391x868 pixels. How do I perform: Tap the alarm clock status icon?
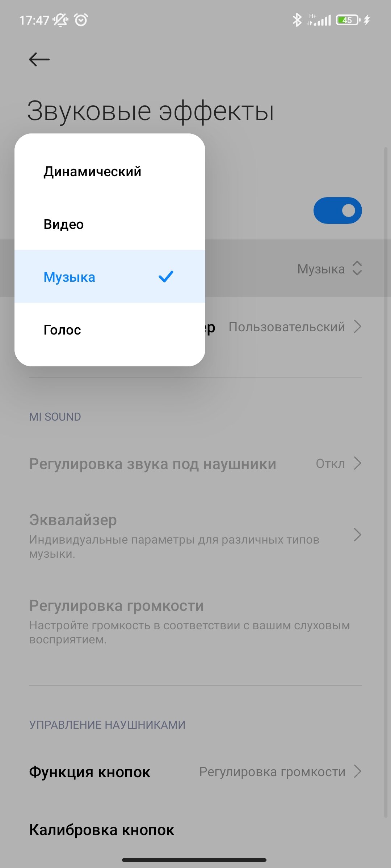[x=81, y=20]
